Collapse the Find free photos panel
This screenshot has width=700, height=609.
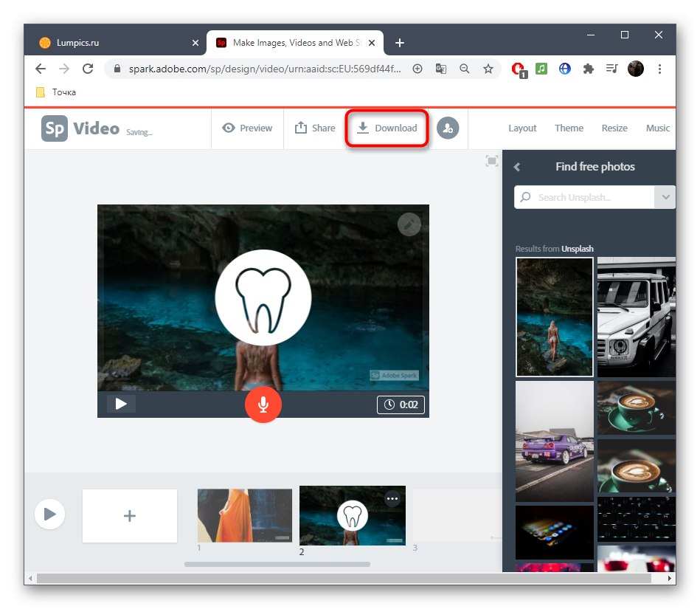click(516, 167)
